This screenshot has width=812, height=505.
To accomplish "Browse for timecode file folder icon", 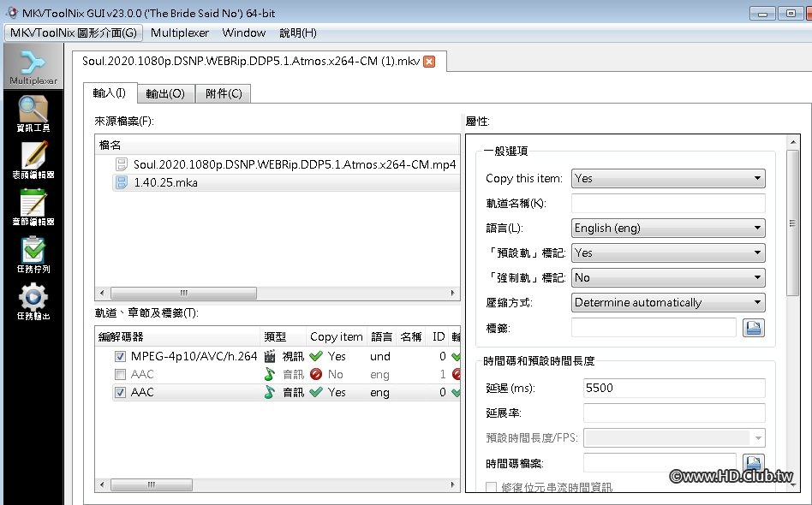I will (x=754, y=462).
